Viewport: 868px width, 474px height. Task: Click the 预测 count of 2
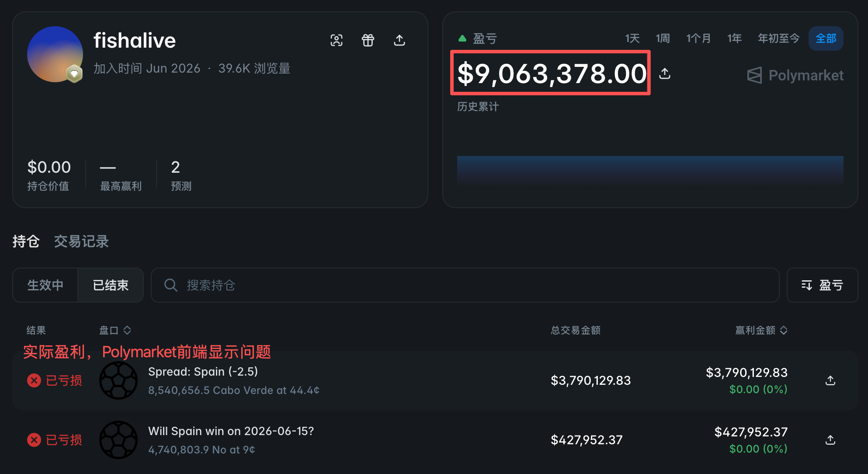click(x=181, y=175)
